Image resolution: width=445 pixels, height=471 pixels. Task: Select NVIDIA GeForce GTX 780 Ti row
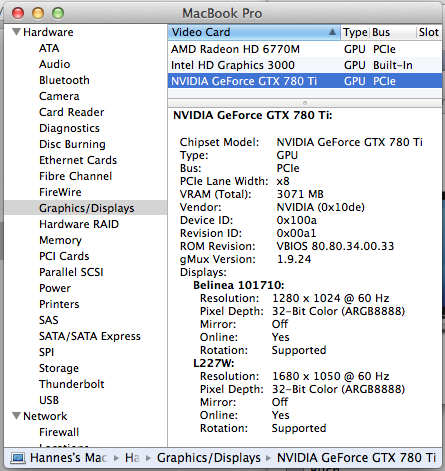coord(305,81)
